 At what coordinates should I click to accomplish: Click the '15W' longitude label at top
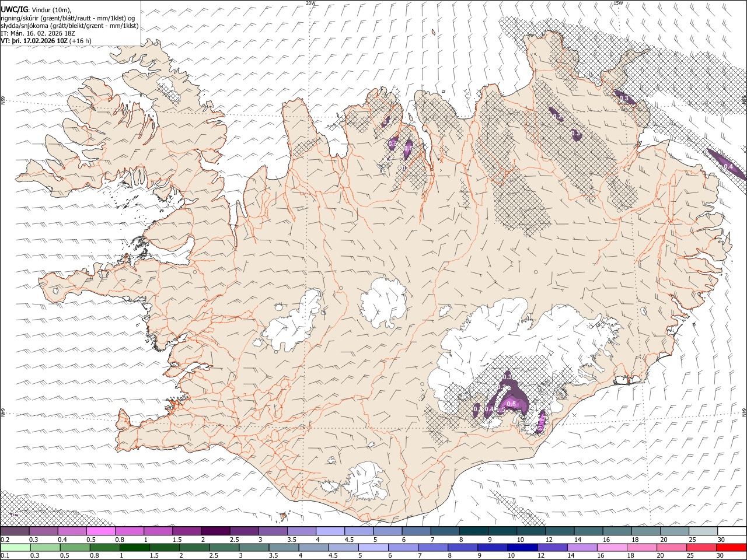pos(618,3)
